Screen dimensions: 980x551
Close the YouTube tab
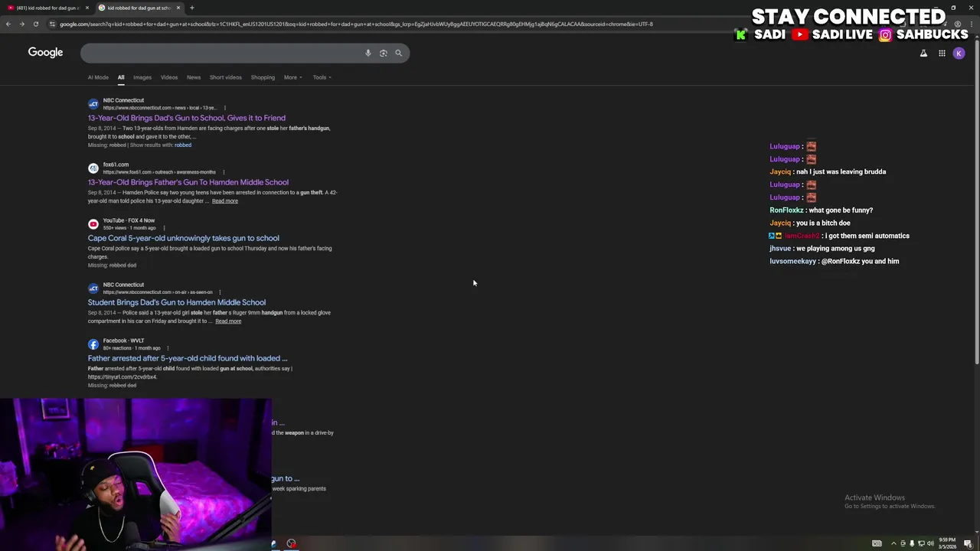coord(87,8)
